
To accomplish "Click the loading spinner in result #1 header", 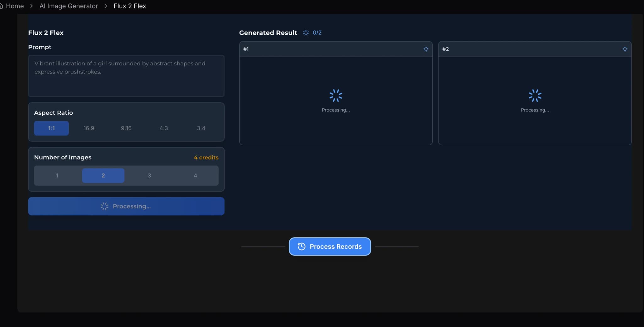I will tap(425, 49).
